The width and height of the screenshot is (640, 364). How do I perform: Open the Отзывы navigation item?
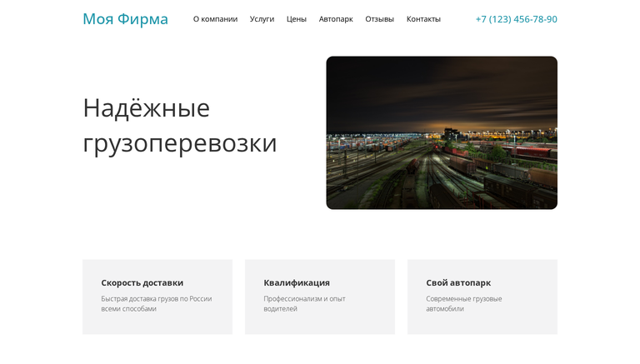379,19
